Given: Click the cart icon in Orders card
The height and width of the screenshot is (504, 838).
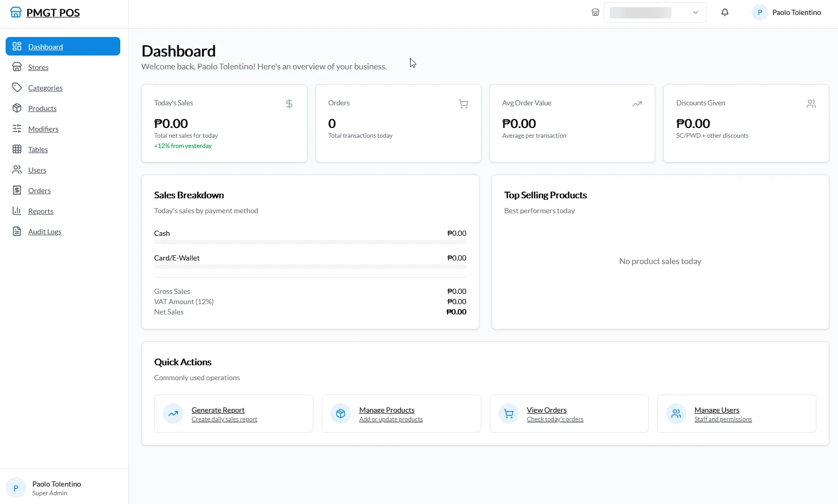Looking at the screenshot, I should tap(463, 104).
